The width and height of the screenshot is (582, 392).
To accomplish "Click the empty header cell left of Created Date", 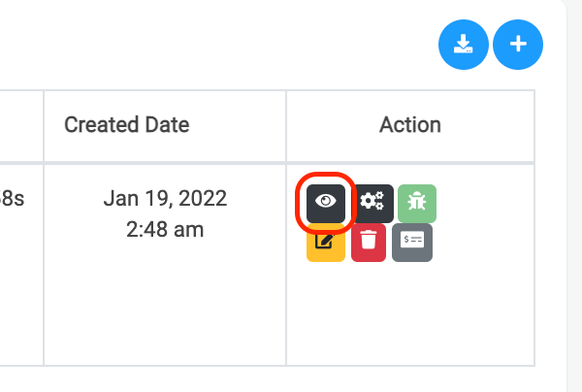I will click(x=21, y=125).
